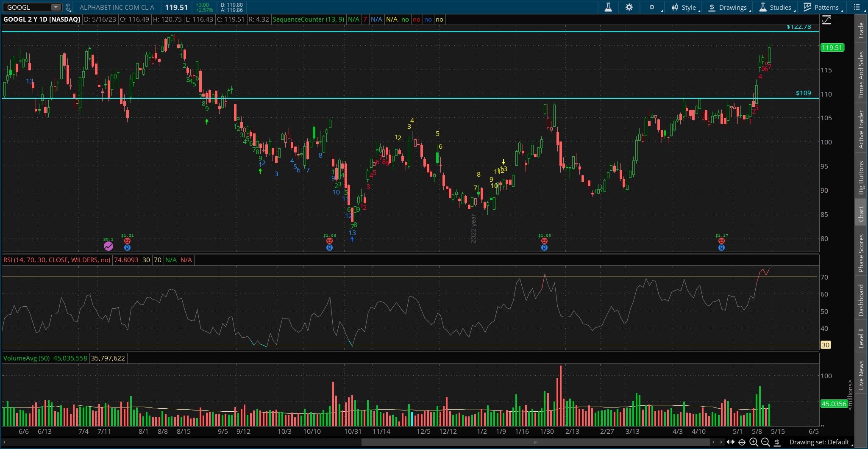Open chart settings gear icon
Image resolution: width=868 pixels, height=449 pixels.
(629, 7)
